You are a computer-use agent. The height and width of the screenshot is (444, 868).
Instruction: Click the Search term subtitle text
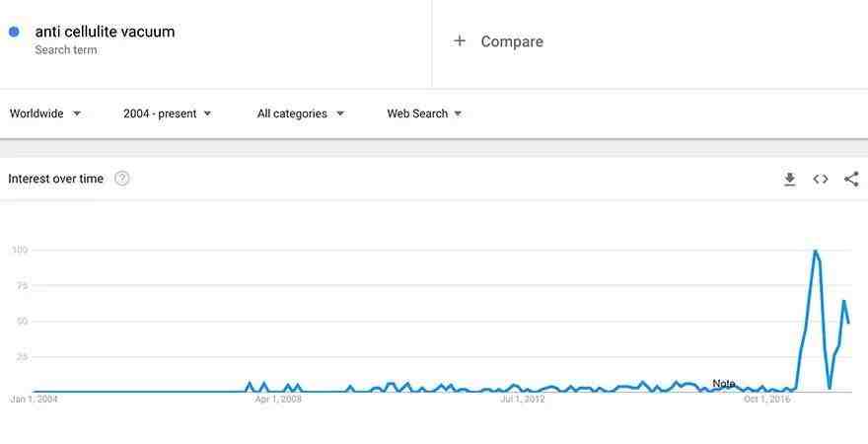(x=66, y=49)
